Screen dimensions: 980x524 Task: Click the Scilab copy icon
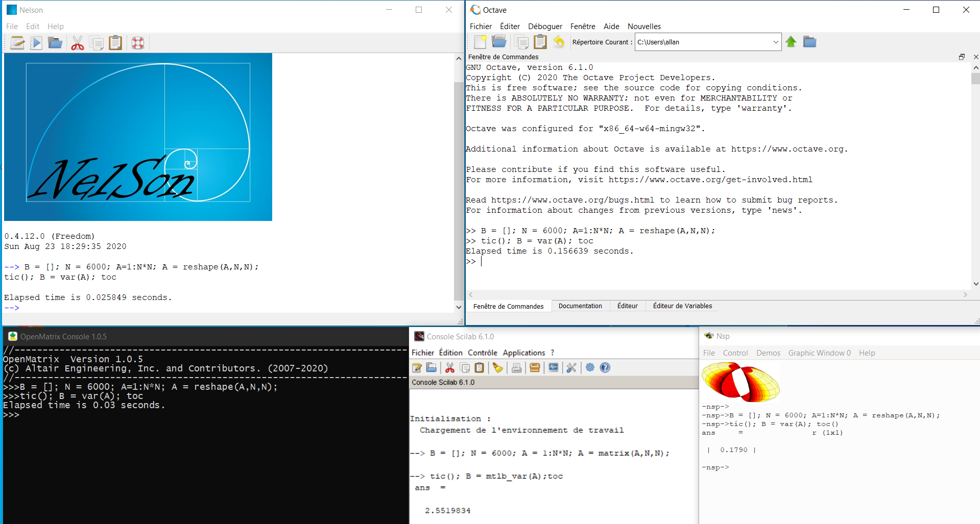465,368
